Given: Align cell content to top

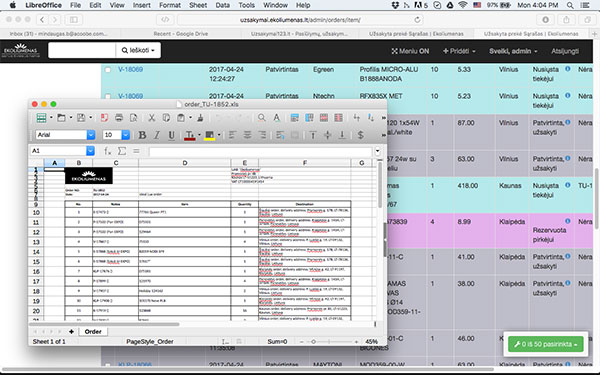Looking at the screenshot, I should click(x=313, y=135).
